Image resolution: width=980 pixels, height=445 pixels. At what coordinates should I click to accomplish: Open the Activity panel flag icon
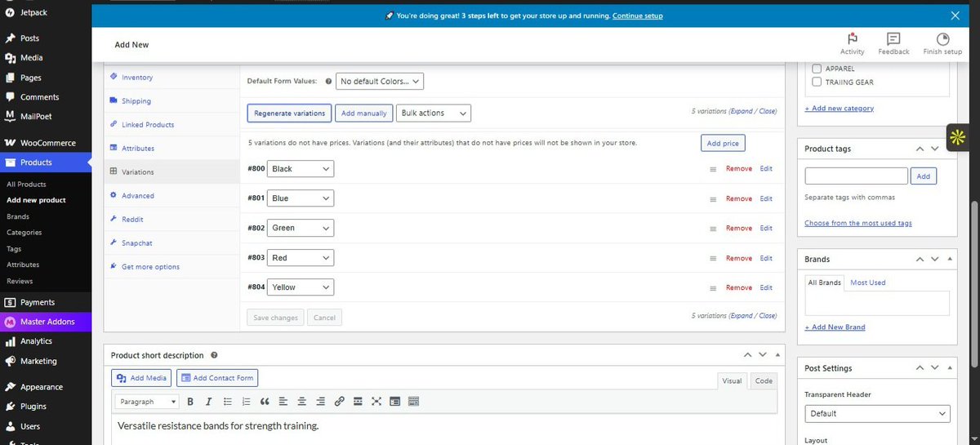(852, 38)
